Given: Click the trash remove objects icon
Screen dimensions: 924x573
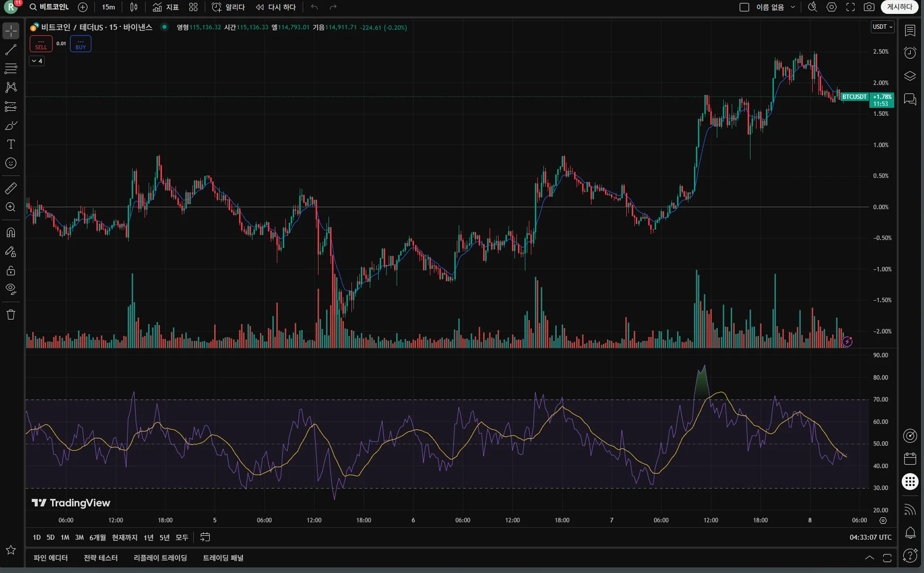Looking at the screenshot, I should click(x=11, y=315).
